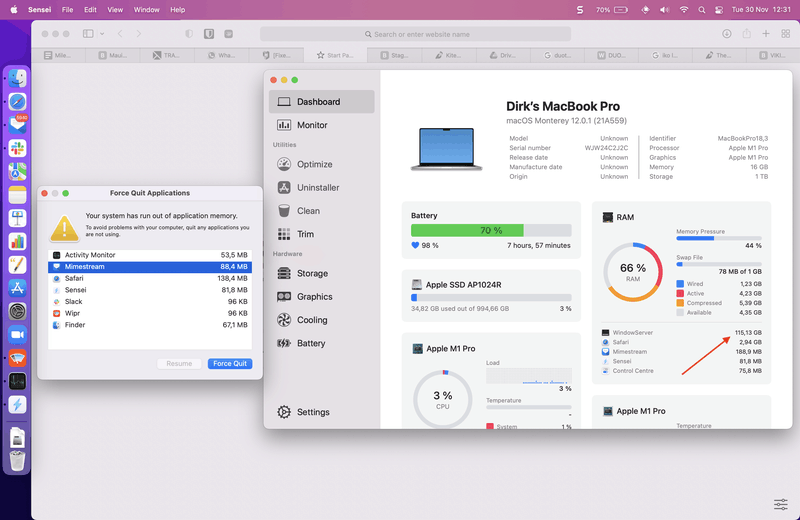
Task: Select Safari in Force Quit list
Action: click(150, 278)
